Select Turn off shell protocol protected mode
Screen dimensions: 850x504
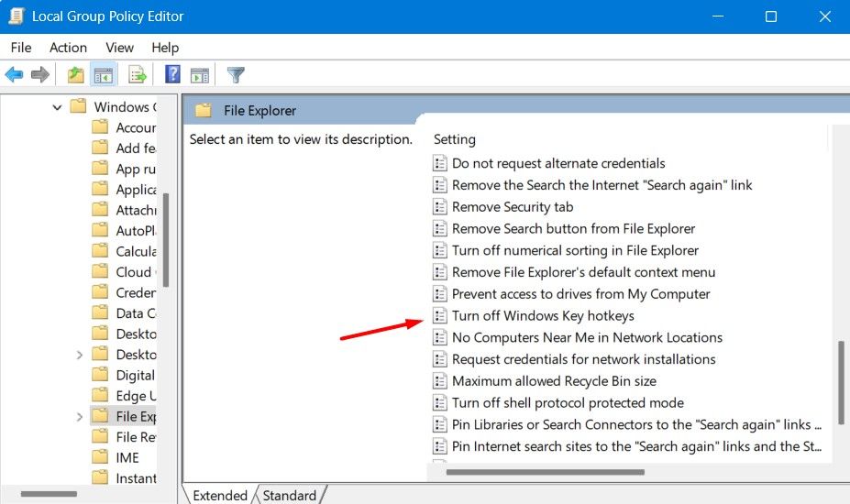pos(568,402)
